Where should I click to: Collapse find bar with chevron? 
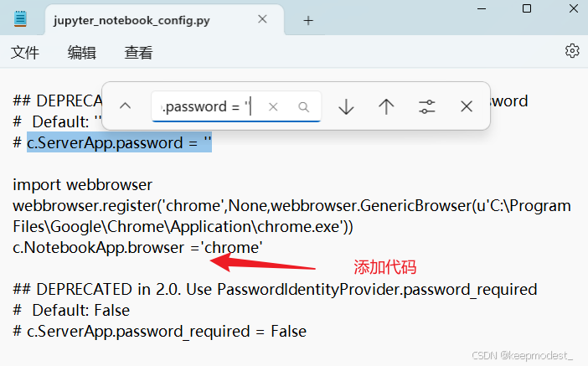(126, 106)
